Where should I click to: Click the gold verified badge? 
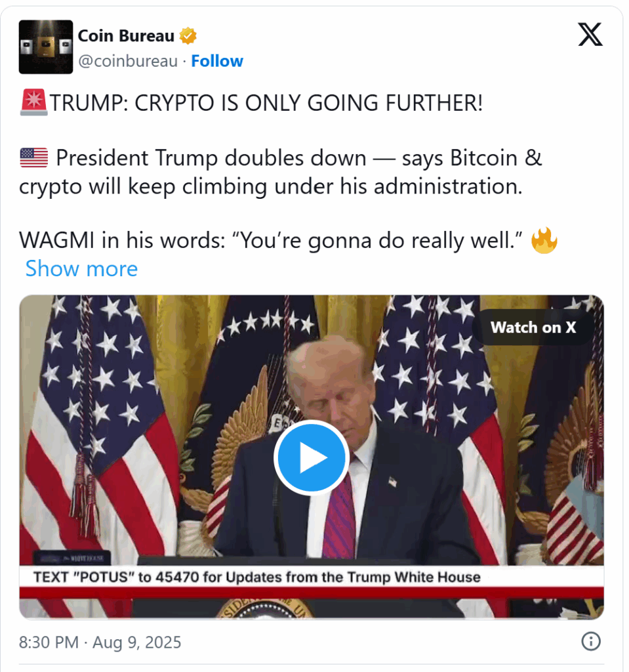[x=188, y=36]
